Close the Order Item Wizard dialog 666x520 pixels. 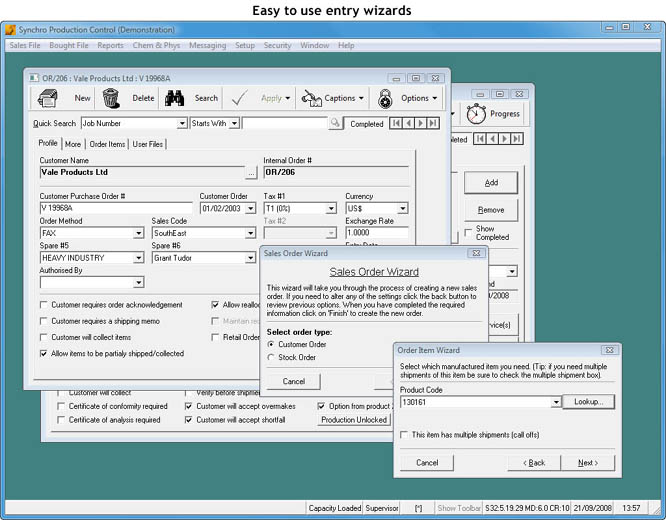click(610, 350)
